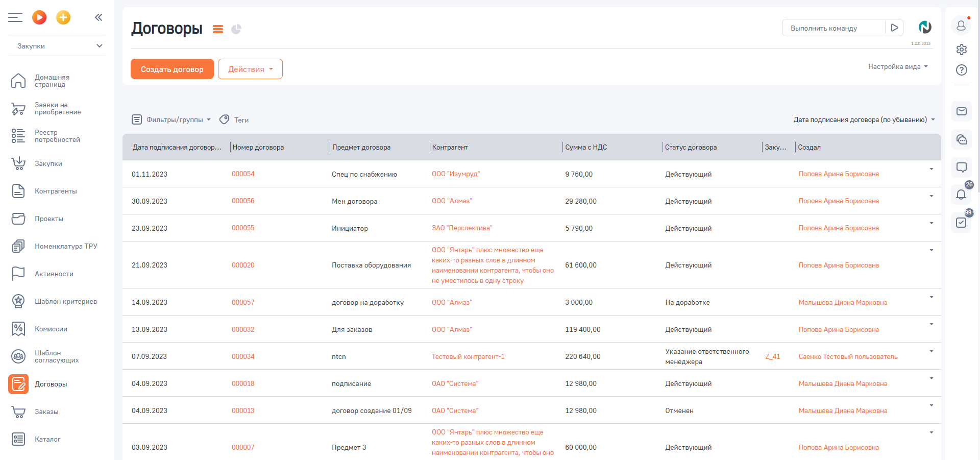Open settings gear icon

point(962,50)
